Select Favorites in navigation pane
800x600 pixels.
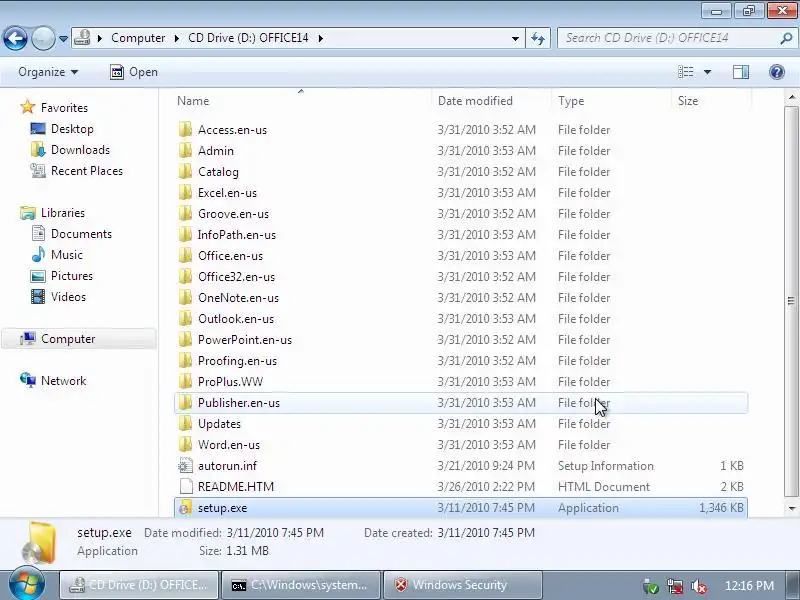(x=64, y=108)
